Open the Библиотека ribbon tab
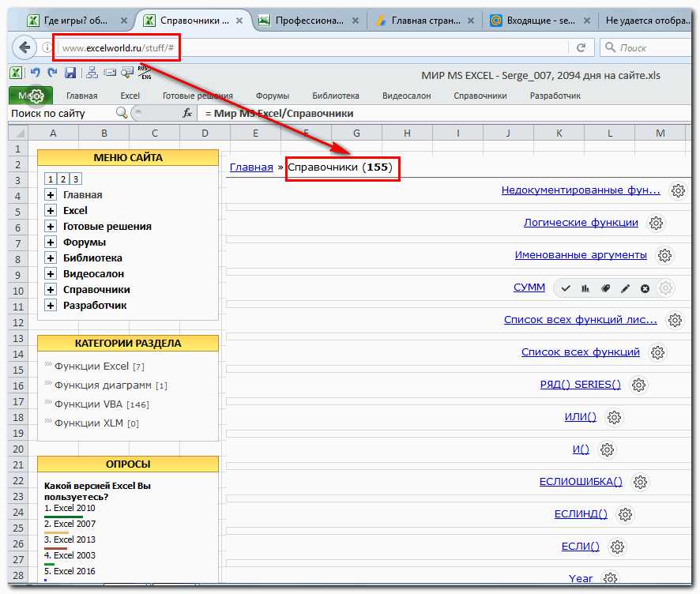The height and width of the screenshot is (594, 700). pyautogui.click(x=335, y=96)
